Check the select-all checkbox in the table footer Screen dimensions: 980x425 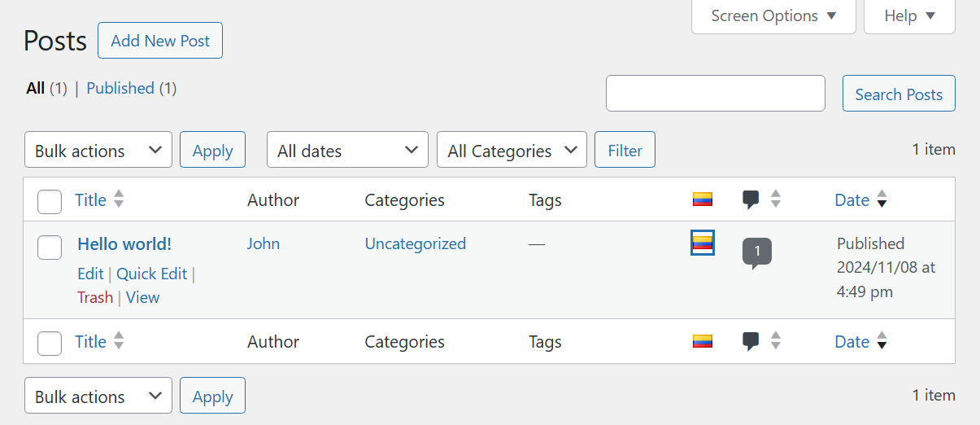[x=50, y=344]
